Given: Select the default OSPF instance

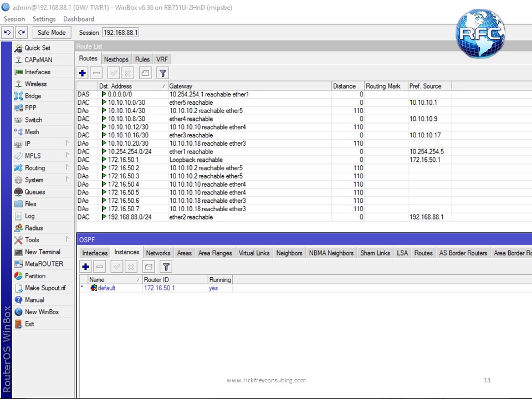Looking at the screenshot, I should click(156, 288).
